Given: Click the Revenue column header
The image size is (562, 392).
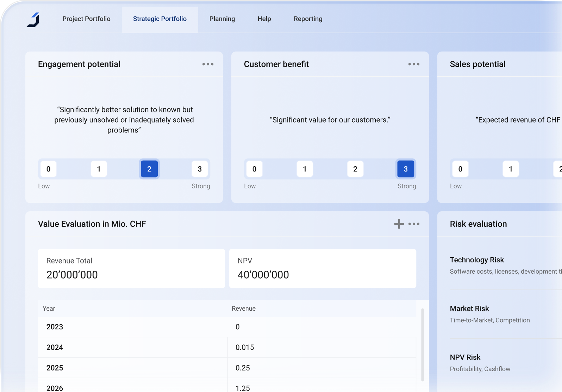Looking at the screenshot, I should [x=244, y=309].
